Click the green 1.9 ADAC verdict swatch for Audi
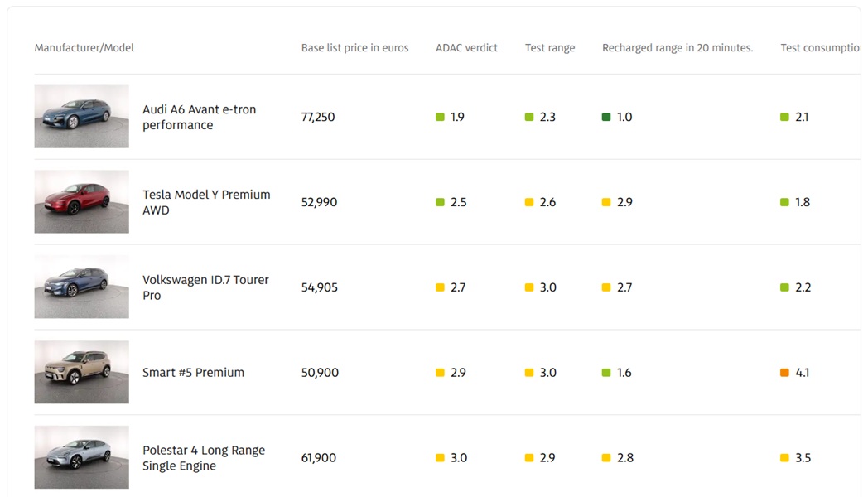The width and height of the screenshot is (868, 497). 440,118
